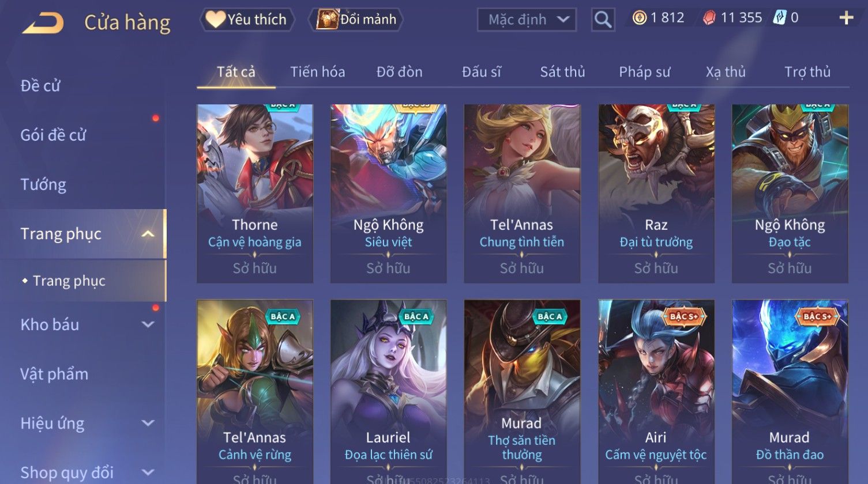Switch to the Pháp sư tab

[644, 72]
